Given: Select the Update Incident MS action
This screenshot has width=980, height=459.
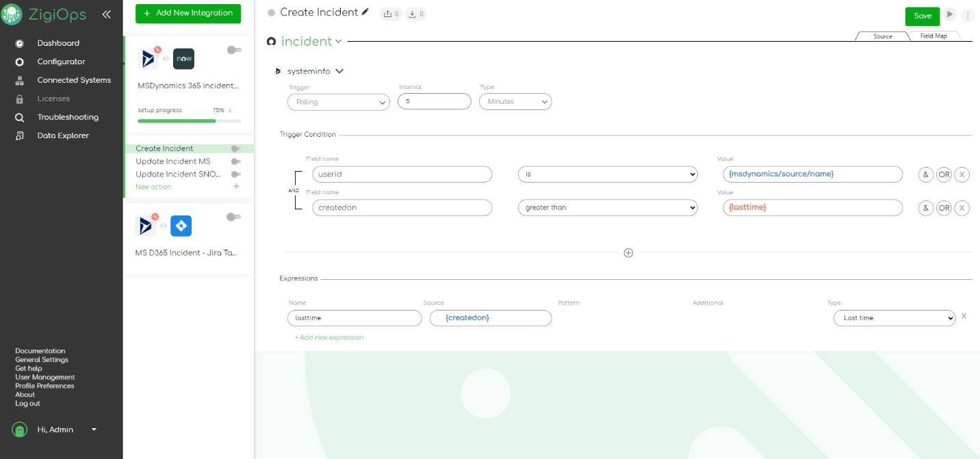Looking at the screenshot, I should 173,161.
